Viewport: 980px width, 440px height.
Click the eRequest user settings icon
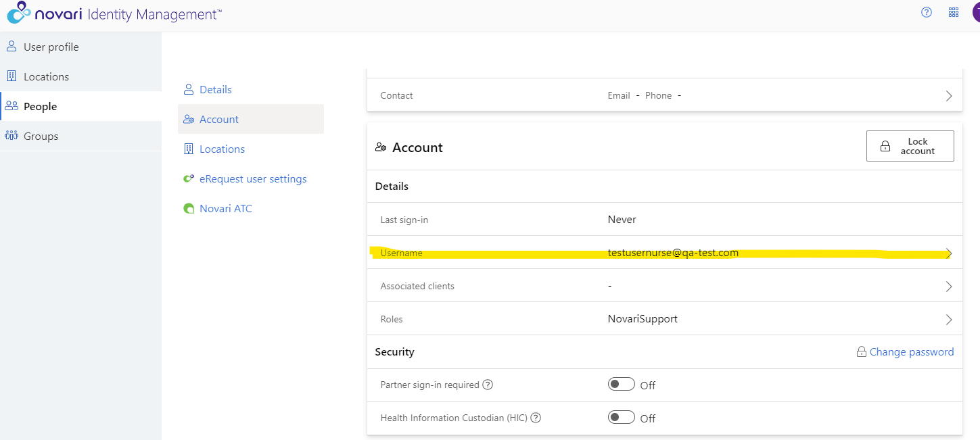(189, 179)
